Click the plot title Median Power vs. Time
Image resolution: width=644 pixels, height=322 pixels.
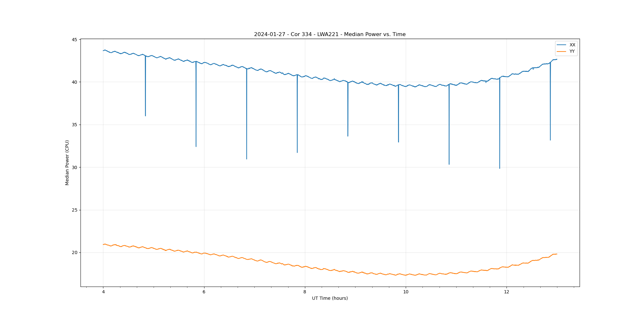330,34
